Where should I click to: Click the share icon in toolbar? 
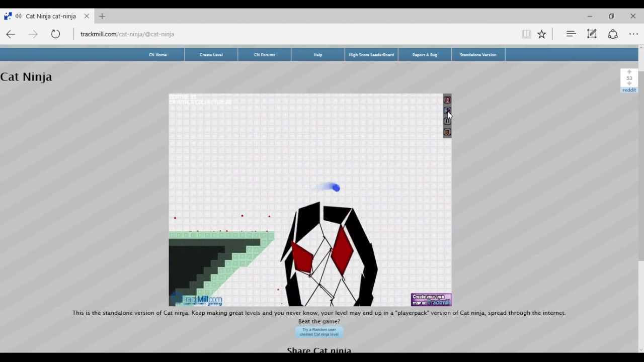pyautogui.click(x=613, y=34)
